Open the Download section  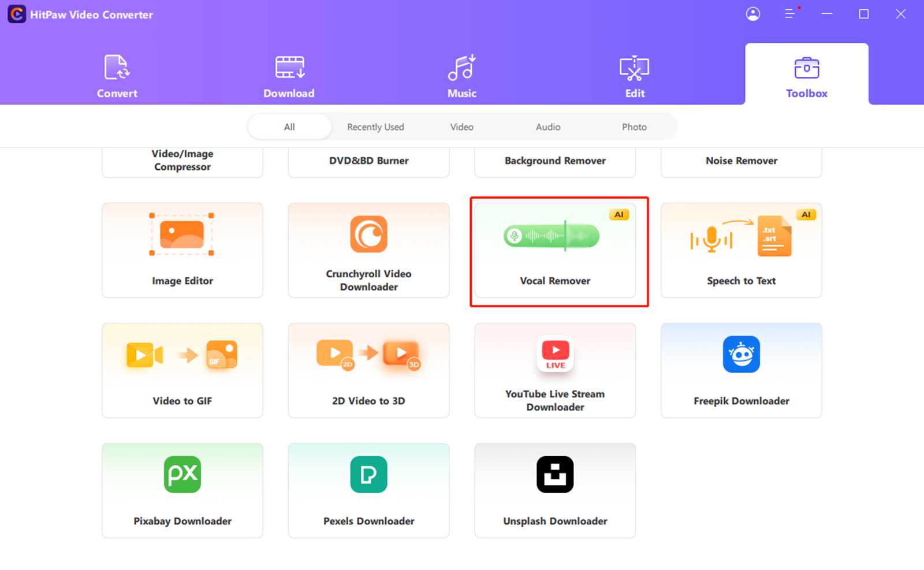pos(289,75)
